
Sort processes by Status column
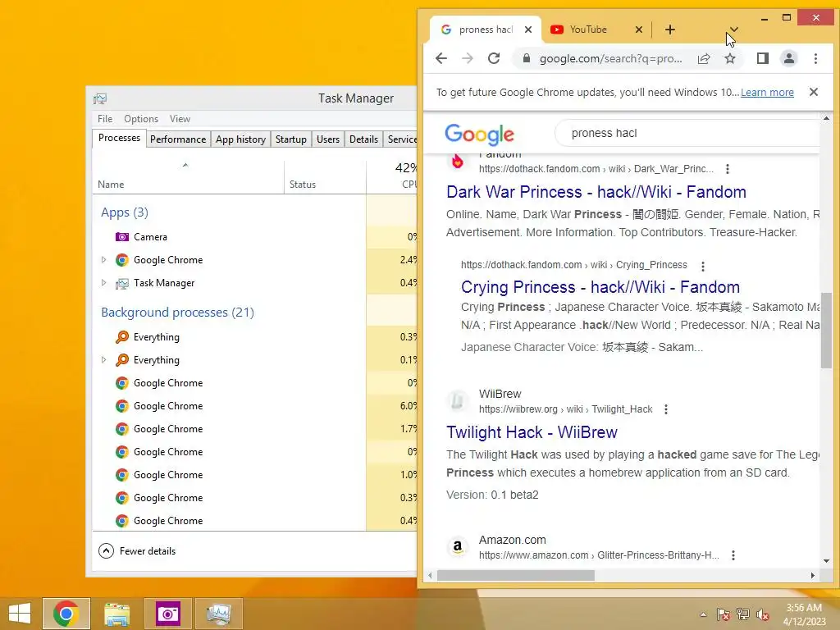(x=325, y=177)
